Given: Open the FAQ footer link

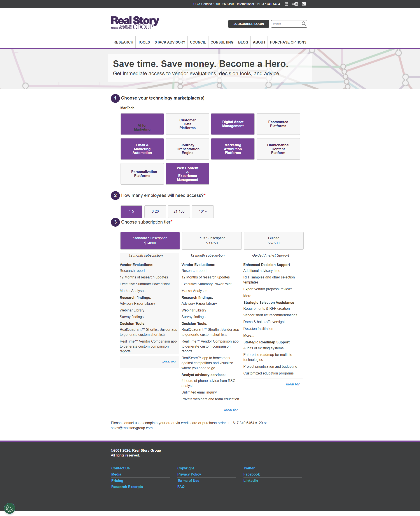Looking at the screenshot, I should click(x=181, y=486).
